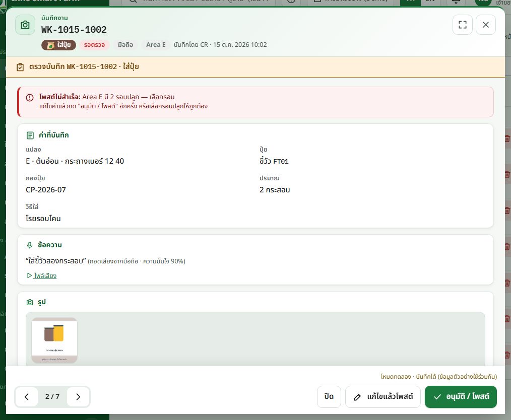
Task: Click the compost pile value CP-2026-07
Action: [x=46, y=190]
